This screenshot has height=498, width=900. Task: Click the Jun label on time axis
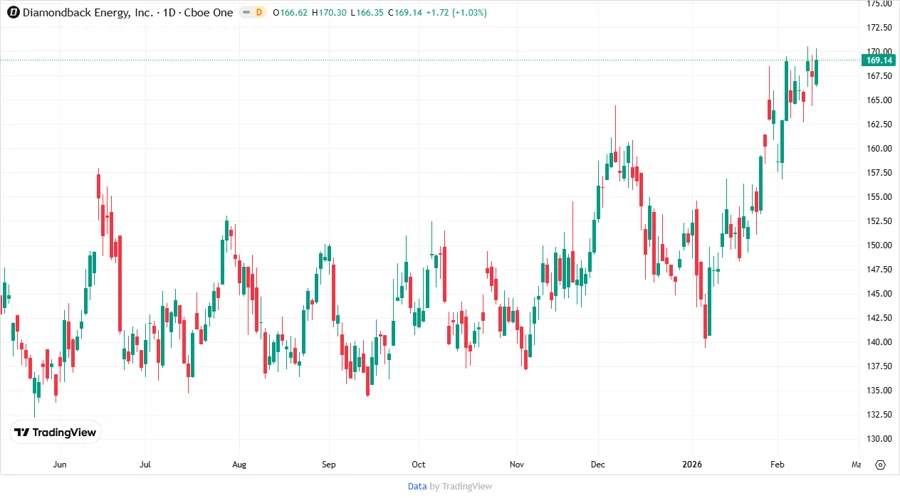[60, 464]
